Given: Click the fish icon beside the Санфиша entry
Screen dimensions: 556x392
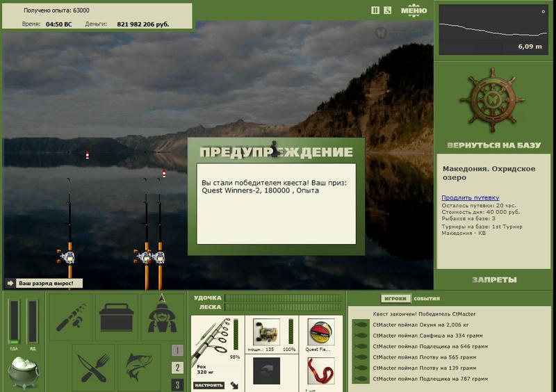Looking at the screenshot, I should click(361, 336).
